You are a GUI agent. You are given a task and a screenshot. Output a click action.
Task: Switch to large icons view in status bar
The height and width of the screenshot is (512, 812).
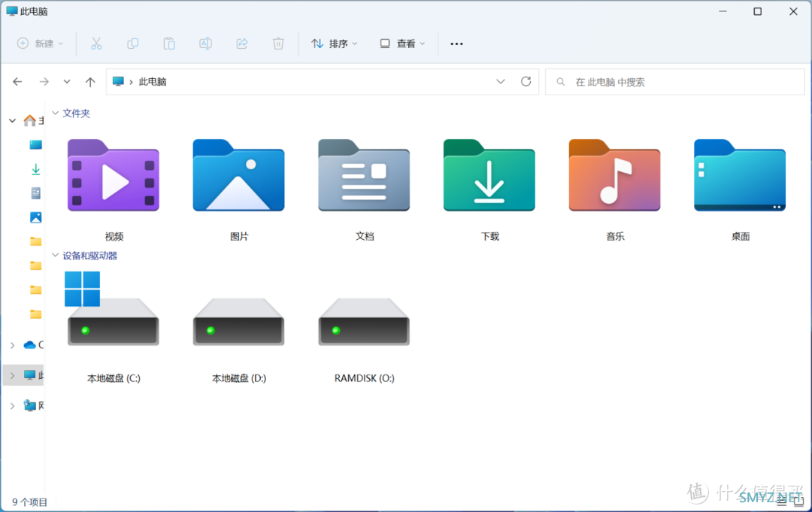[799, 501]
